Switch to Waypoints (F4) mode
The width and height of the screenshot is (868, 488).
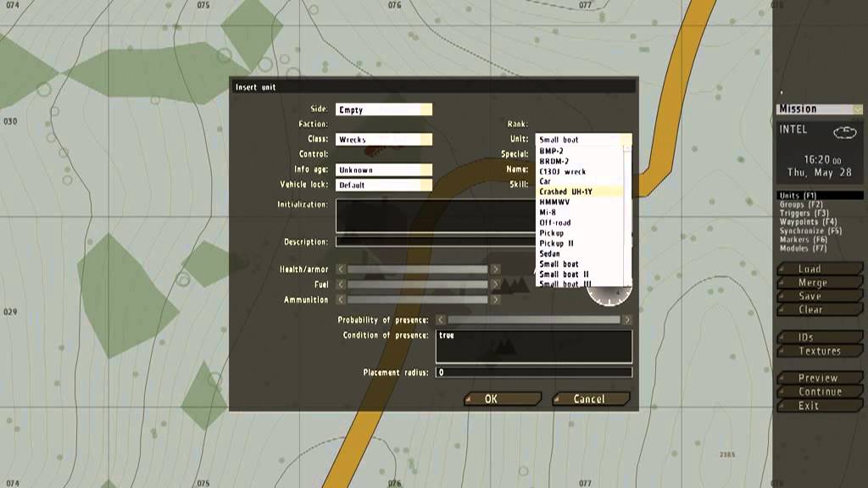click(808, 222)
